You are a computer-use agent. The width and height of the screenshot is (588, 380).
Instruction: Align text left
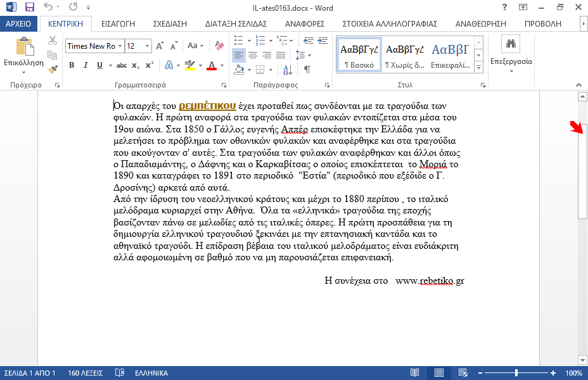238,55
